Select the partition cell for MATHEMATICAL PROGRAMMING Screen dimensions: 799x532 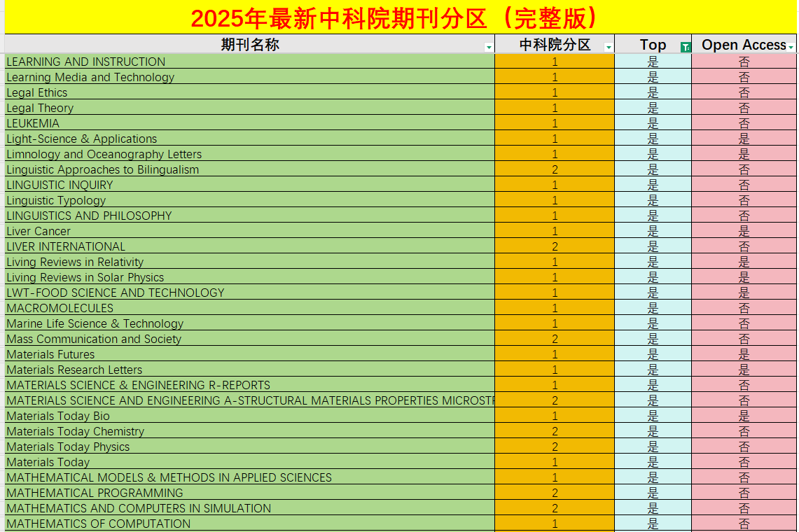(x=554, y=493)
